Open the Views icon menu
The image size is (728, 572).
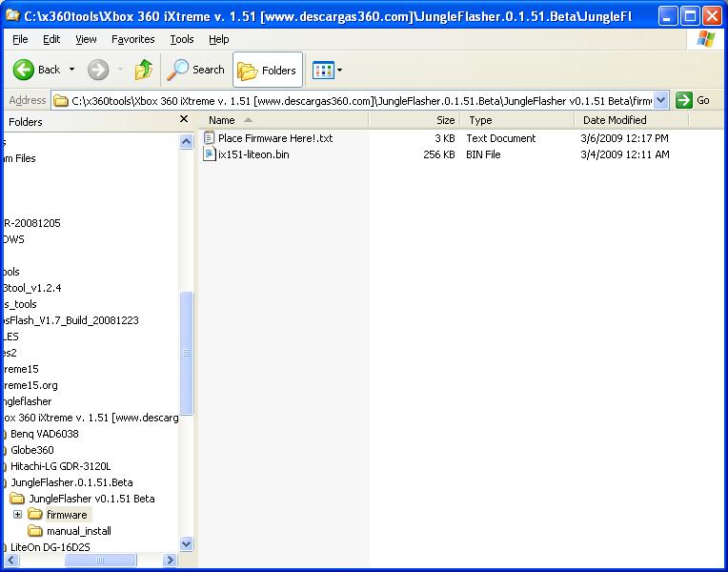pos(323,71)
